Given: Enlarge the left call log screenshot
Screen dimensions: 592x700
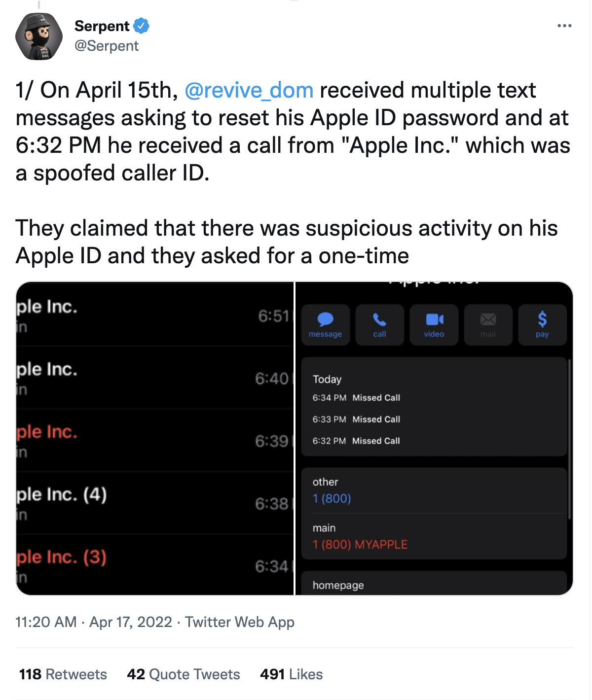Looking at the screenshot, I should [x=155, y=436].
